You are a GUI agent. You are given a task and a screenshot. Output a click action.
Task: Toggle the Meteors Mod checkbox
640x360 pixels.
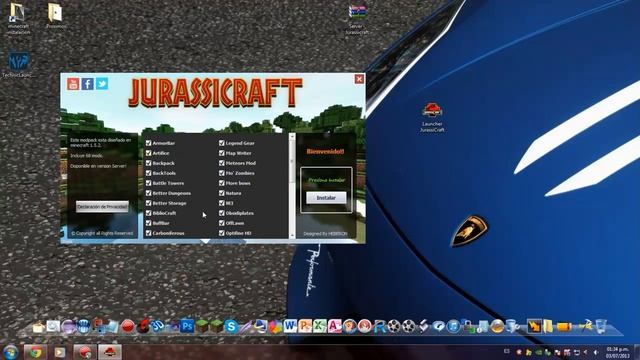pos(222,163)
